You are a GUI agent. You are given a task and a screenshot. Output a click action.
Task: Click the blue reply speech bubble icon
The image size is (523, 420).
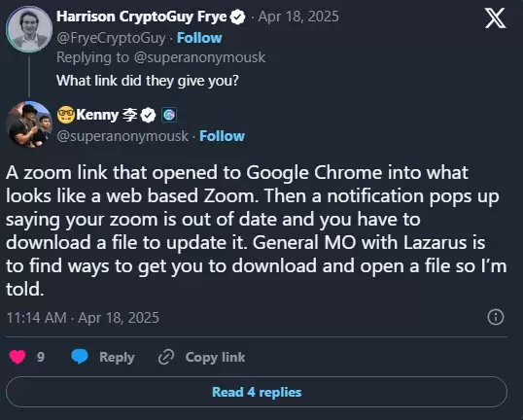pos(80,357)
